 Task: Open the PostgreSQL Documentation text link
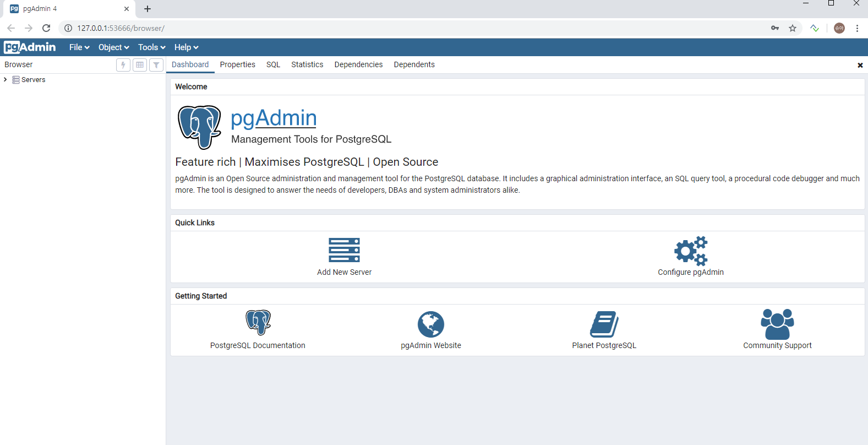[258, 345]
